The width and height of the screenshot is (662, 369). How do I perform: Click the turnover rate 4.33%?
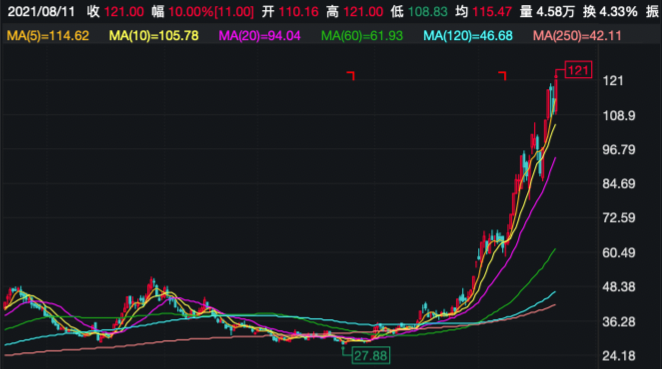coord(619,11)
